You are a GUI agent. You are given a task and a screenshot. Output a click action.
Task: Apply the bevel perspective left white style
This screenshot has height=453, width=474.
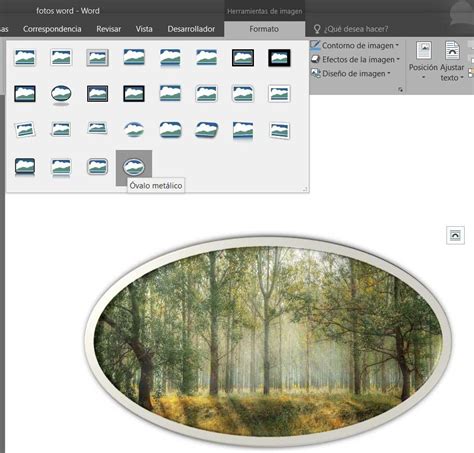(279, 131)
